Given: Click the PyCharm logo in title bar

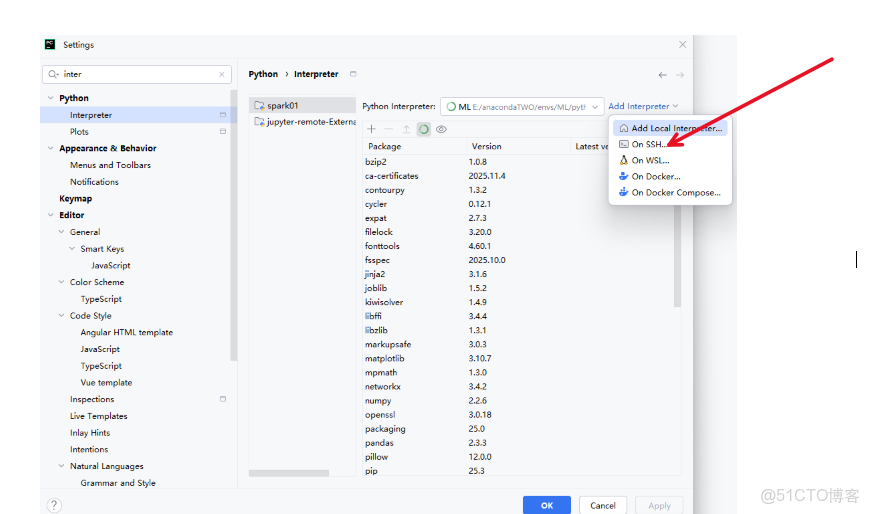Looking at the screenshot, I should click(x=50, y=44).
